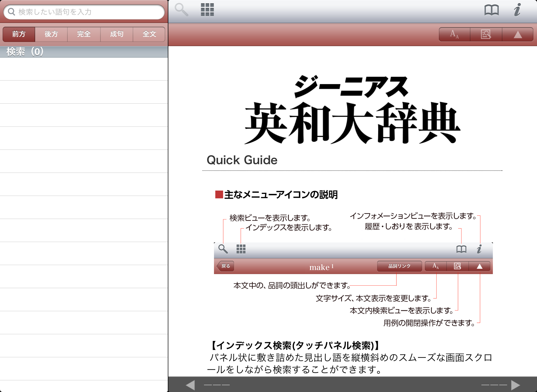Toggle examples open/close triangle button
Image resolution: width=537 pixels, height=392 pixels.
tap(518, 34)
